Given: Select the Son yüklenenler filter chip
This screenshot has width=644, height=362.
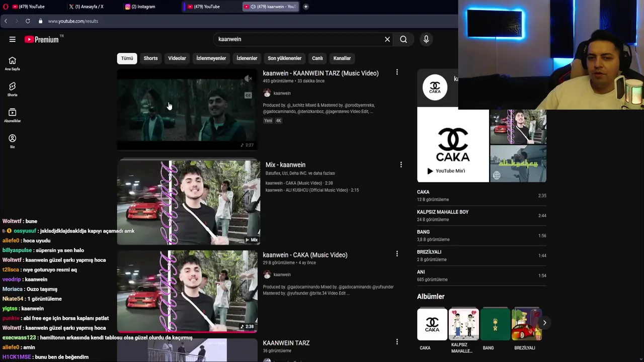Looking at the screenshot, I should tap(284, 58).
